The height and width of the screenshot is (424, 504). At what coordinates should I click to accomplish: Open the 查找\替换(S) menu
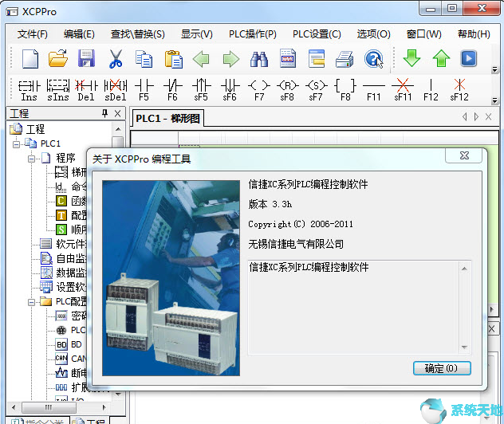138,34
